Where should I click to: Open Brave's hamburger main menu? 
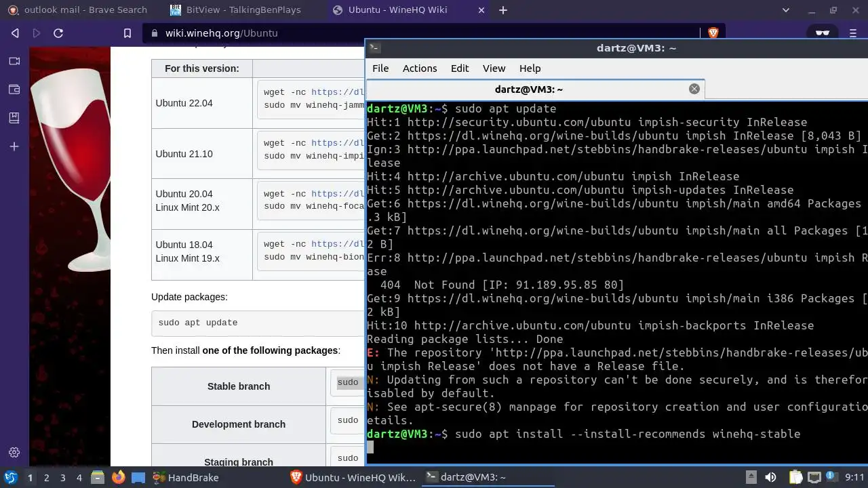point(853,33)
